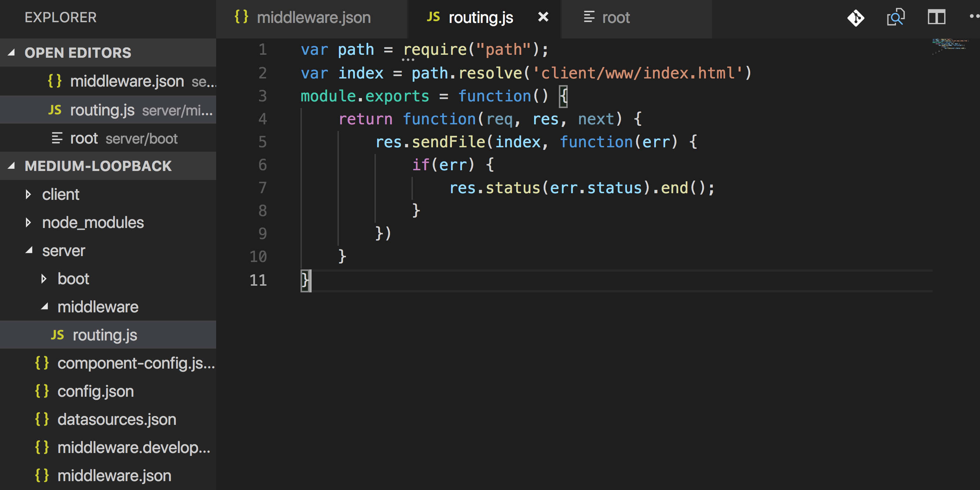Click the text-file icon on root tab
Viewport: 980px width, 490px height.
[588, 17]
